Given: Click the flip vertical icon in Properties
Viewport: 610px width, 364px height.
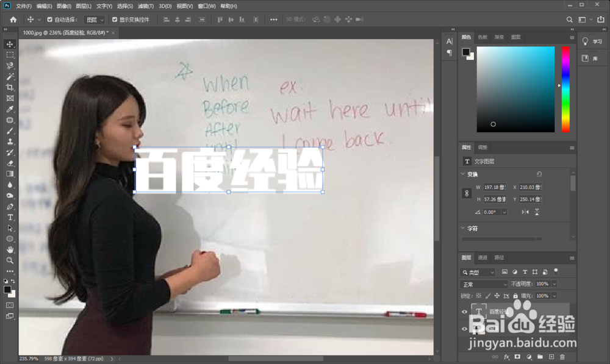Looking at the screenshot, I should [537, 212].
